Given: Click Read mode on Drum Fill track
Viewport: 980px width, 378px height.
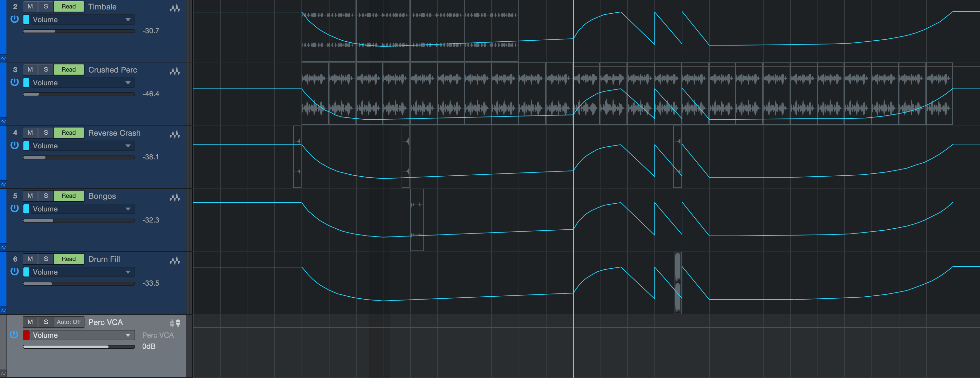Looking at the screenshot, I should click(x=69, y=259).
